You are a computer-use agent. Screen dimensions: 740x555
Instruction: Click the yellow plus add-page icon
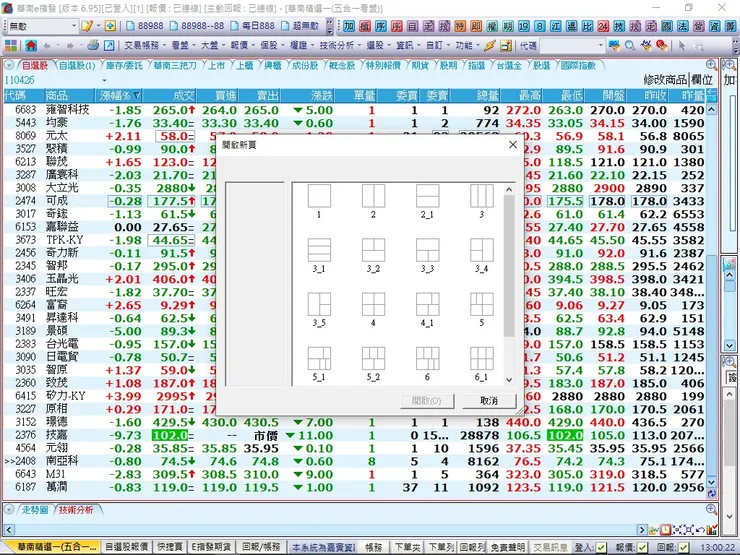(110, 25)
